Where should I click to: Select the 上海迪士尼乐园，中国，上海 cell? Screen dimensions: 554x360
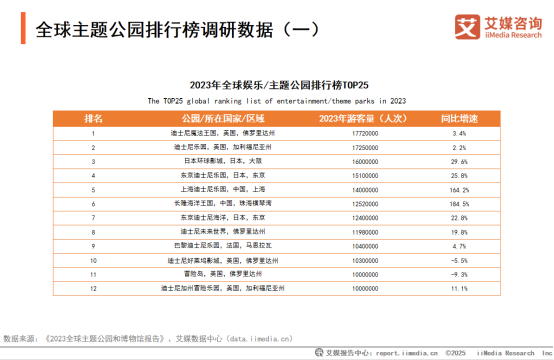pos(223,189)
